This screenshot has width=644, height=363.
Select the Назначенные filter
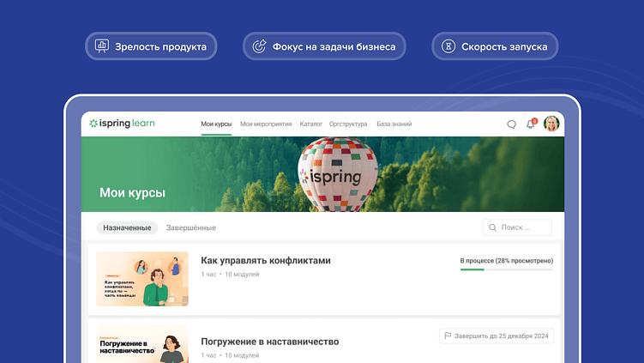point(127,227)
